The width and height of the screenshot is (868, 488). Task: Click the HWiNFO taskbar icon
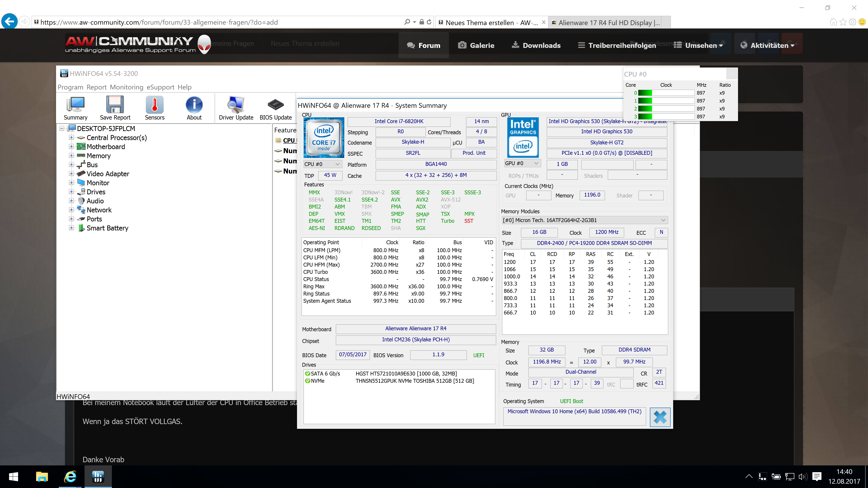pyautogui.click(x=98, y=476)
